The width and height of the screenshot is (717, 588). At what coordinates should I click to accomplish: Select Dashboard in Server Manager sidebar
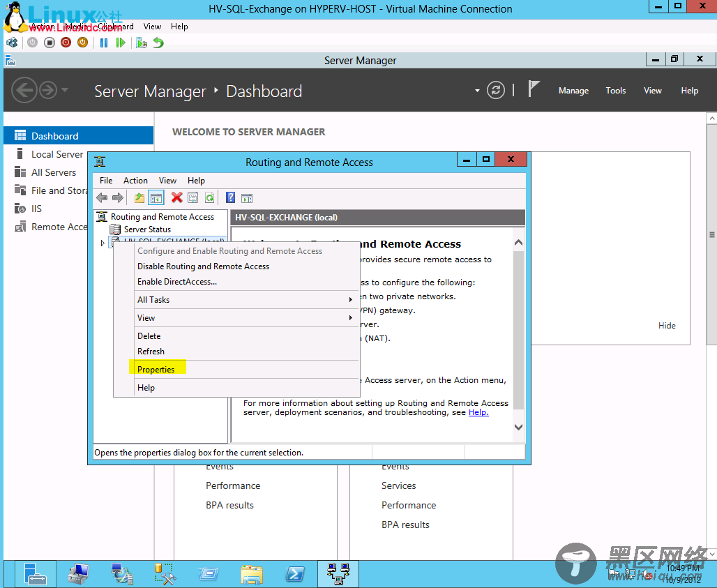tap(79, 136)
